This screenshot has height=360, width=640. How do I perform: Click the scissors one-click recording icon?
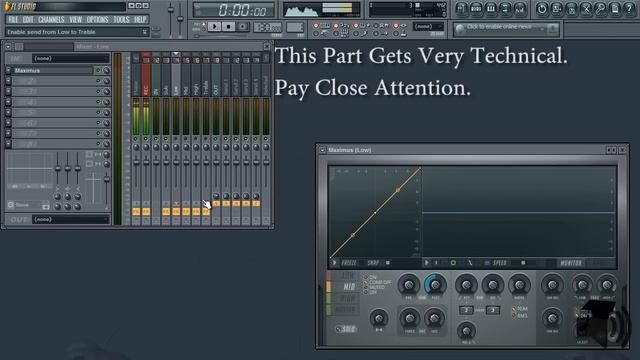586,9
